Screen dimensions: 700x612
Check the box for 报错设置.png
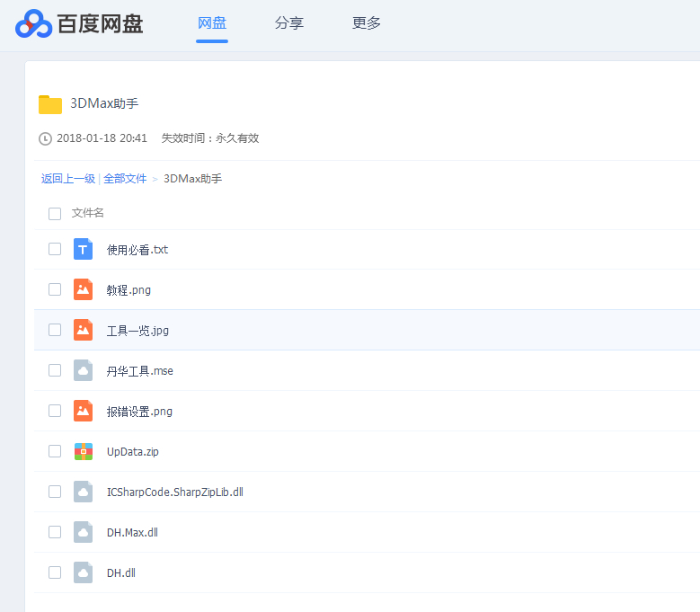click(55, 411)
